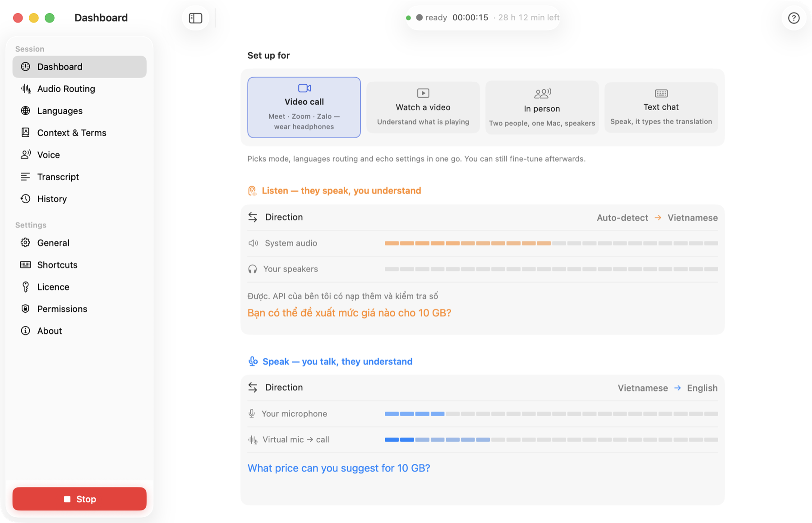The height and width of the screenshot is (523, 812).
Task: Click the Context & Terms book icon
Action: 26,133
